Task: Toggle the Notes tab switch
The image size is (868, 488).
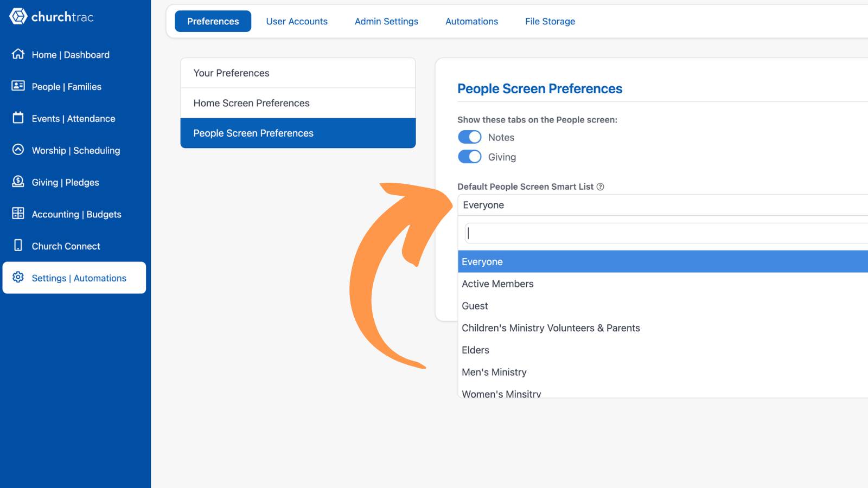Action: click(x=469, y=137)
